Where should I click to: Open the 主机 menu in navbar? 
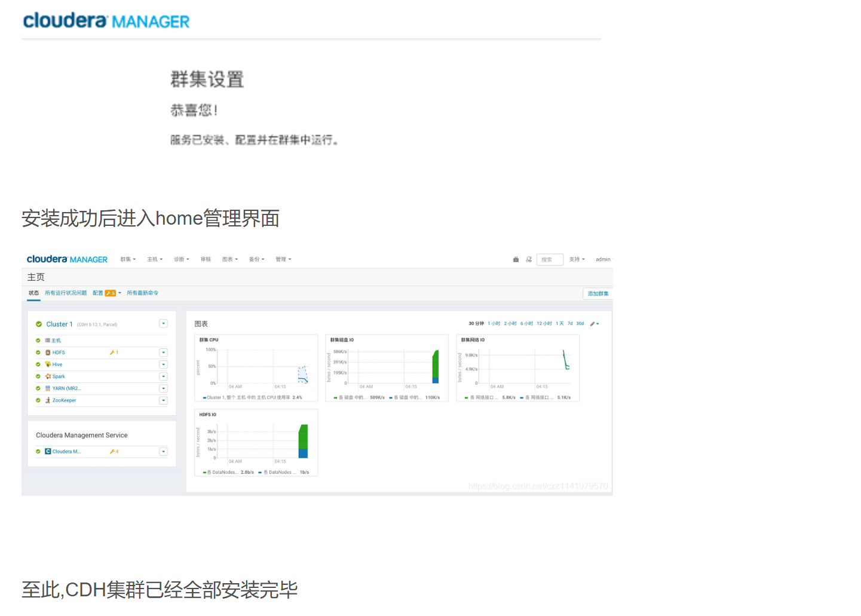[x=155, y=259]
